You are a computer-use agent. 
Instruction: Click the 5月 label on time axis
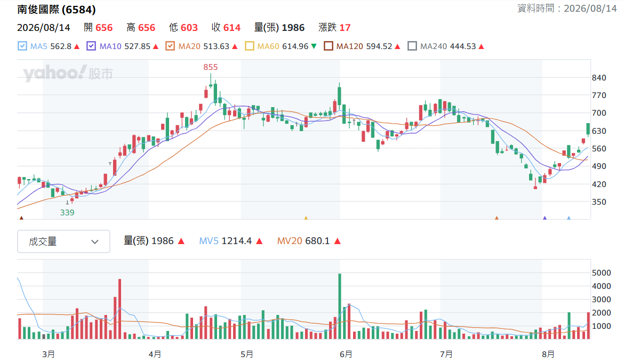coord(247,354)
